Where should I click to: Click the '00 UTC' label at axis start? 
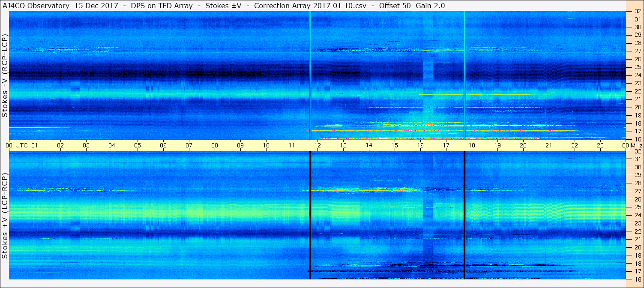17,145
